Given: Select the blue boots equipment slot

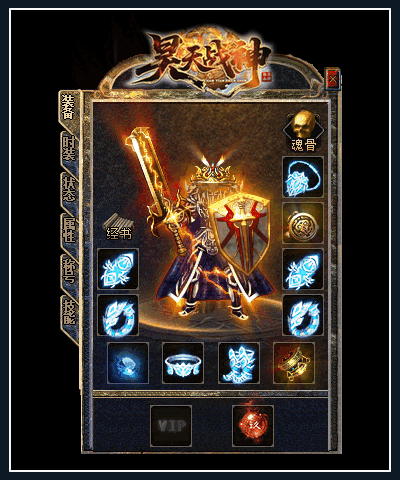Looking at the screenshot, I should 239,363.
